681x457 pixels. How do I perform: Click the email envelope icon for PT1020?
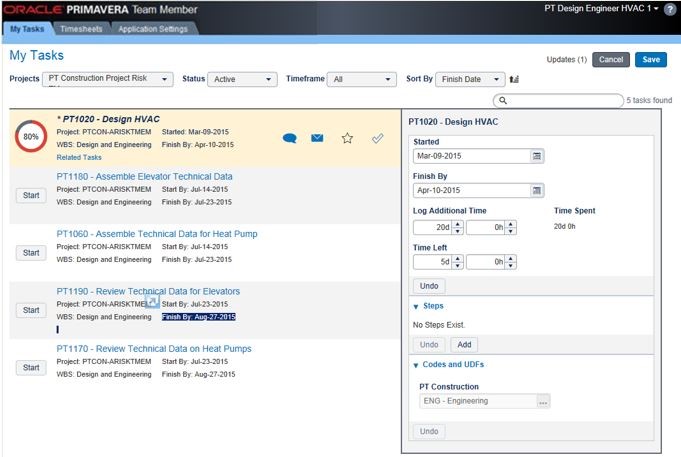pos(317,138)
